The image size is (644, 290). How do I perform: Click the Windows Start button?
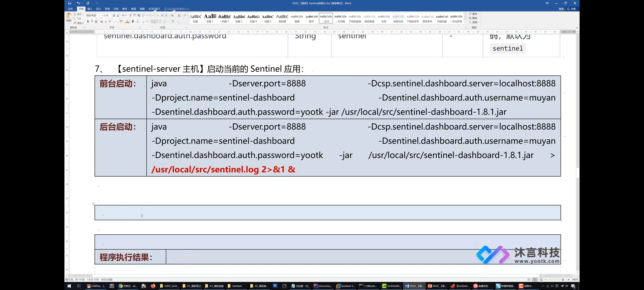coord(69,286)
